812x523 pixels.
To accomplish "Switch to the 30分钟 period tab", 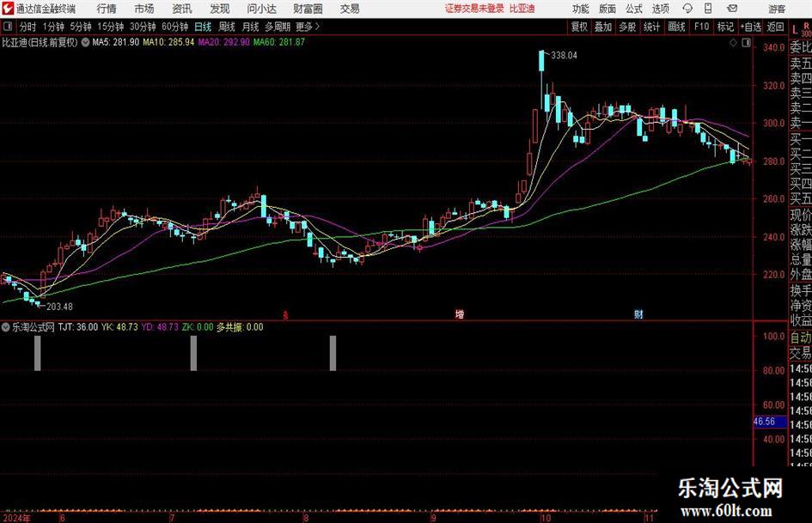I will (143, 27).
